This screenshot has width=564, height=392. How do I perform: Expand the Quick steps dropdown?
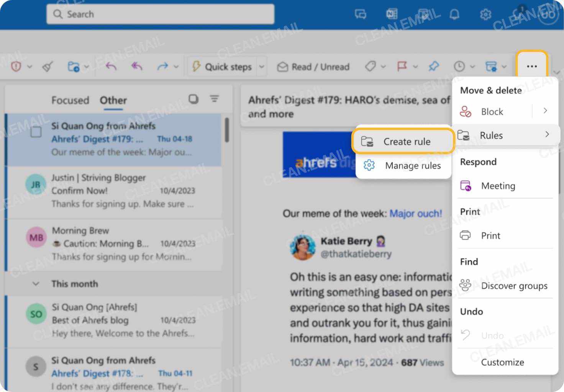click(x=261, y=66)
